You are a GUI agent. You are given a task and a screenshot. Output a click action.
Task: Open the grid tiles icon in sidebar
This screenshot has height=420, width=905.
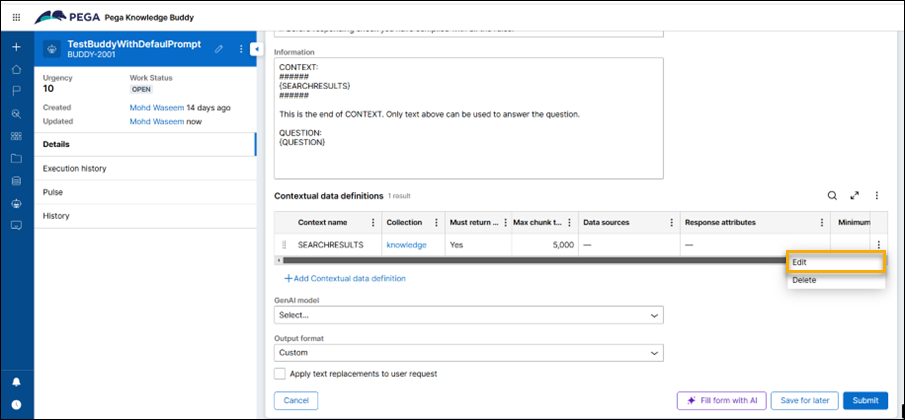[16, 136]
